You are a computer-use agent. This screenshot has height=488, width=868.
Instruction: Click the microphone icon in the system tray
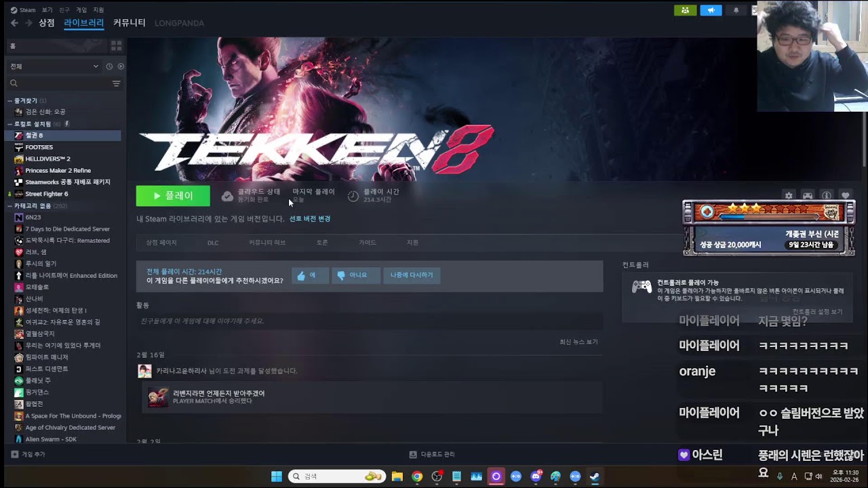click(x=780, y=476)
